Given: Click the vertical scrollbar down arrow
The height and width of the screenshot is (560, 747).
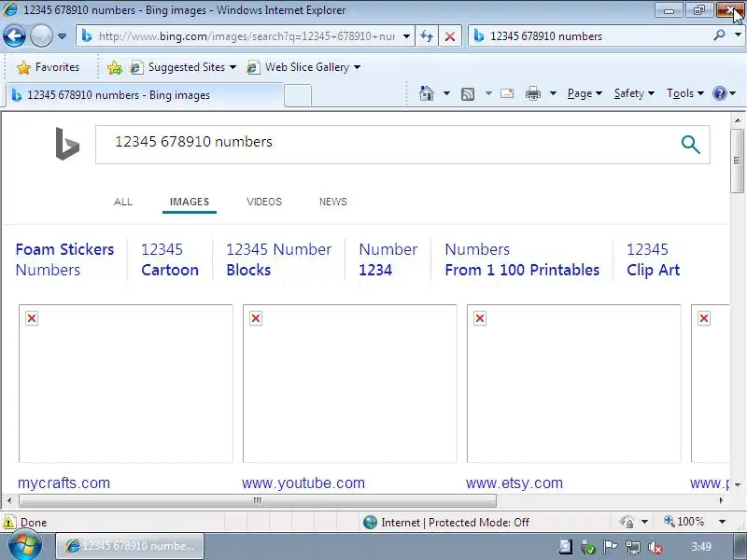Looking at the screenshot, I should 738,485.
